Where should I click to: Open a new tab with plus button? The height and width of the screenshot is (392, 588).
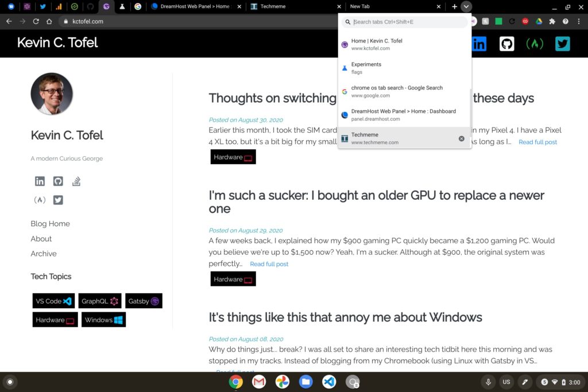pos(454,6)
